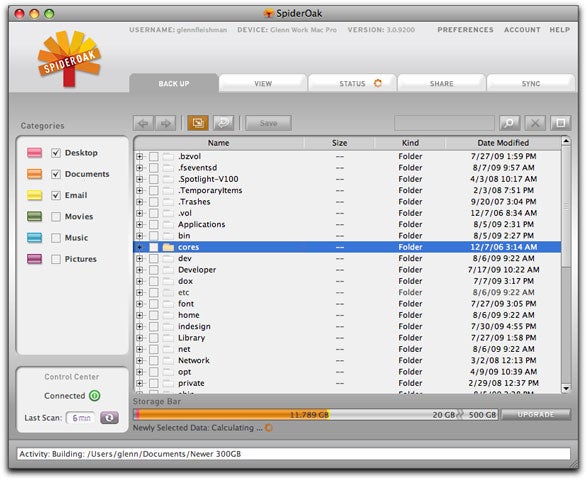Uncheck the Email category checkbox
The width and height of the screenshot is (586, 479).
[56, 195]
